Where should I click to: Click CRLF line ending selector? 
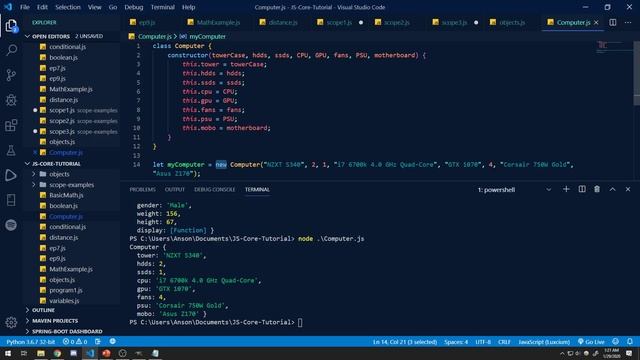[504, 342]
